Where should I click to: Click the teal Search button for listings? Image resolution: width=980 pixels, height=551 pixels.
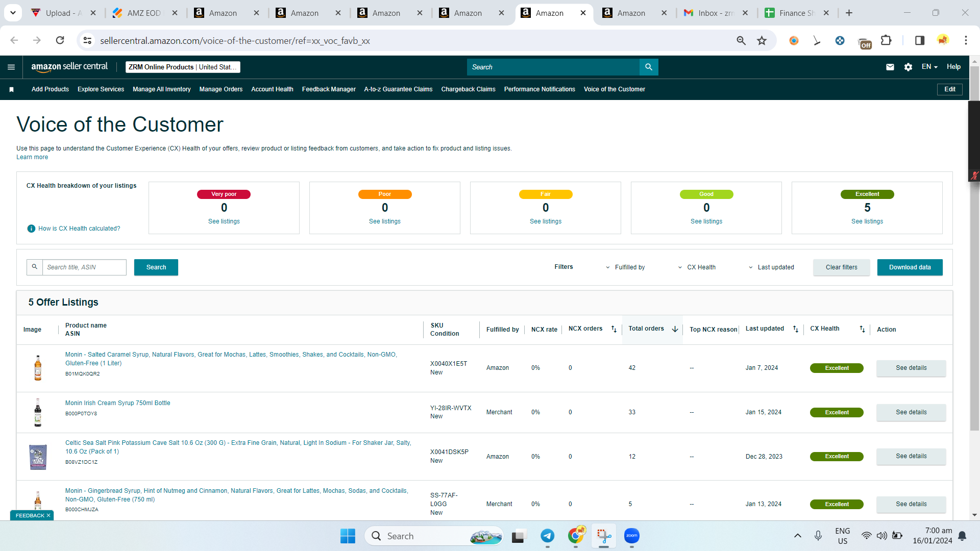156,267
